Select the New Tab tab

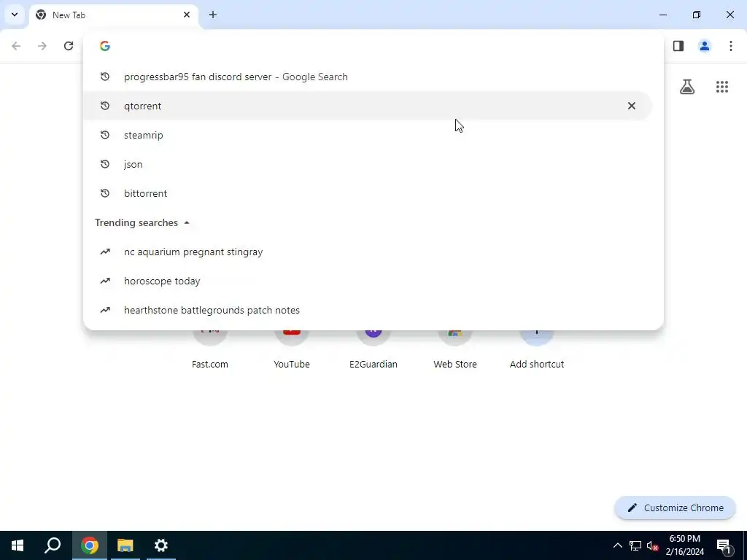[114, 15]
